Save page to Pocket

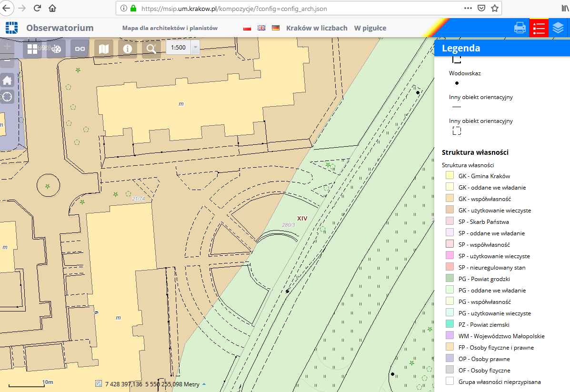[481, 8]
